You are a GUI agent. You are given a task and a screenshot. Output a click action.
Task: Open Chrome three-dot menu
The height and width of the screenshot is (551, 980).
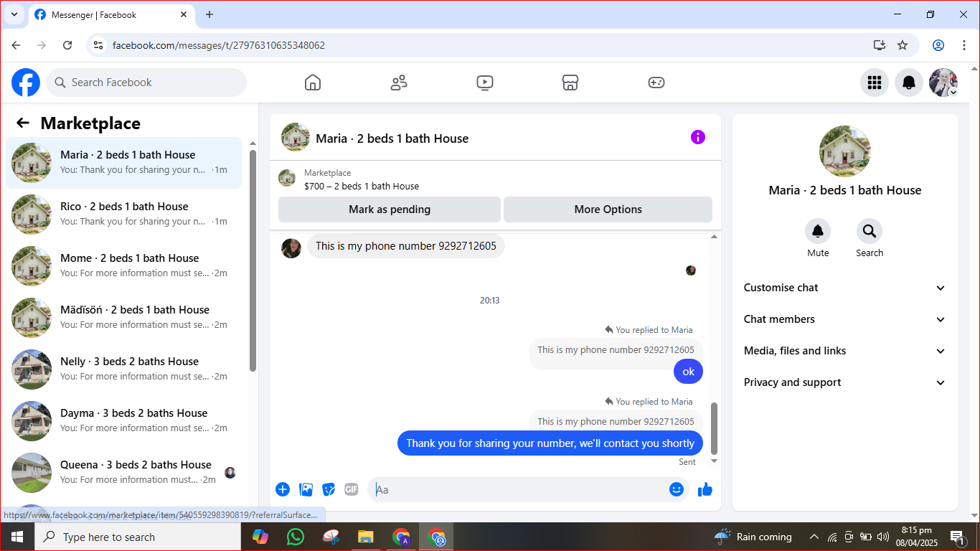pos(964,45)
